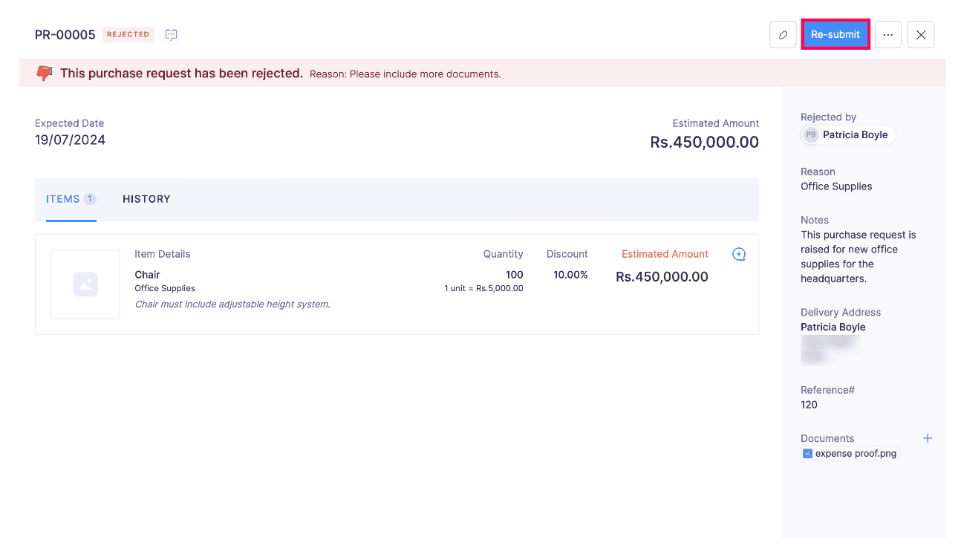Open the comments icon beside PR-00005

click(x=171, y=34)
